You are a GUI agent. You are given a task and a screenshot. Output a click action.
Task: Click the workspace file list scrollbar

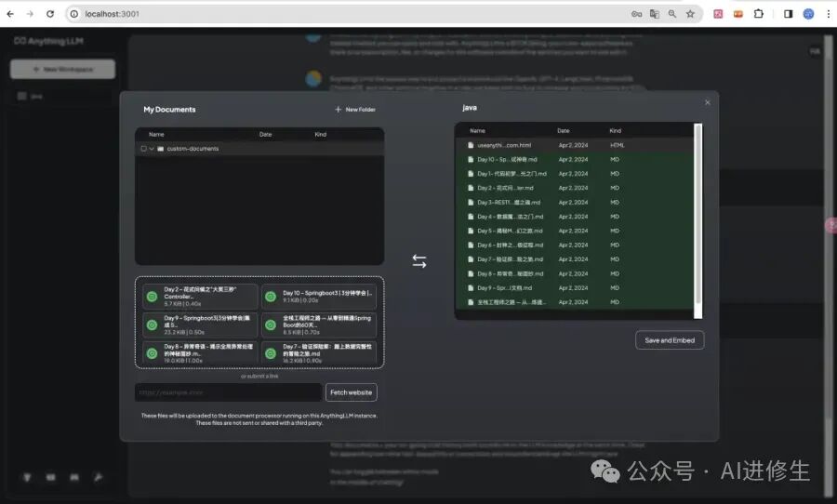point(697,221)
